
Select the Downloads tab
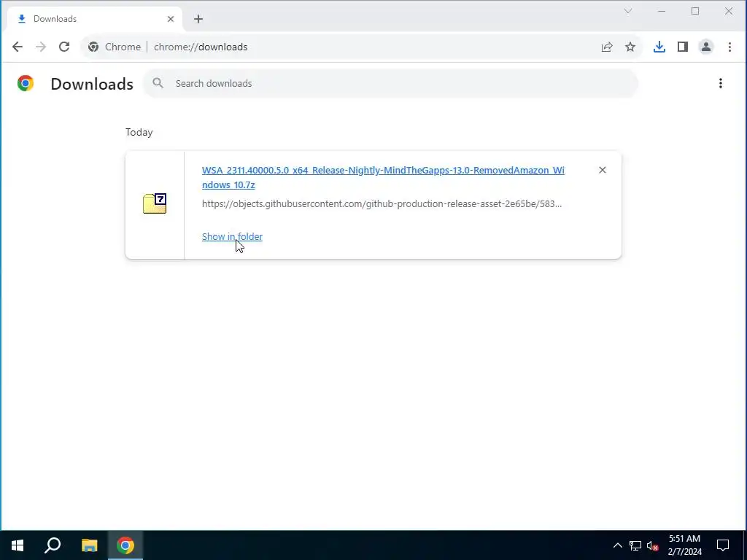pyautogui.click(x=95, y=19)
